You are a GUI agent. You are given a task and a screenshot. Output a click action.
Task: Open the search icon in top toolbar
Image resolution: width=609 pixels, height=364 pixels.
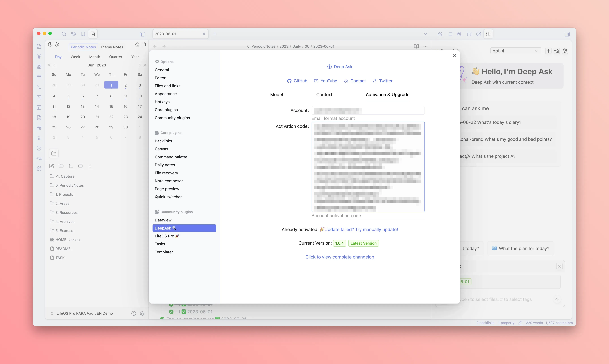click(64, 34)
